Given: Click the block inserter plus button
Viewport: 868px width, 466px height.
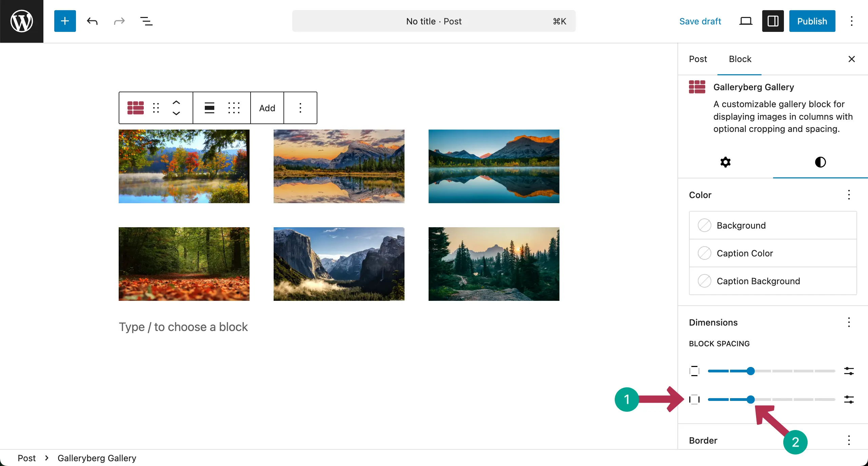Looking at the screenshot, I should coord(65,21).
